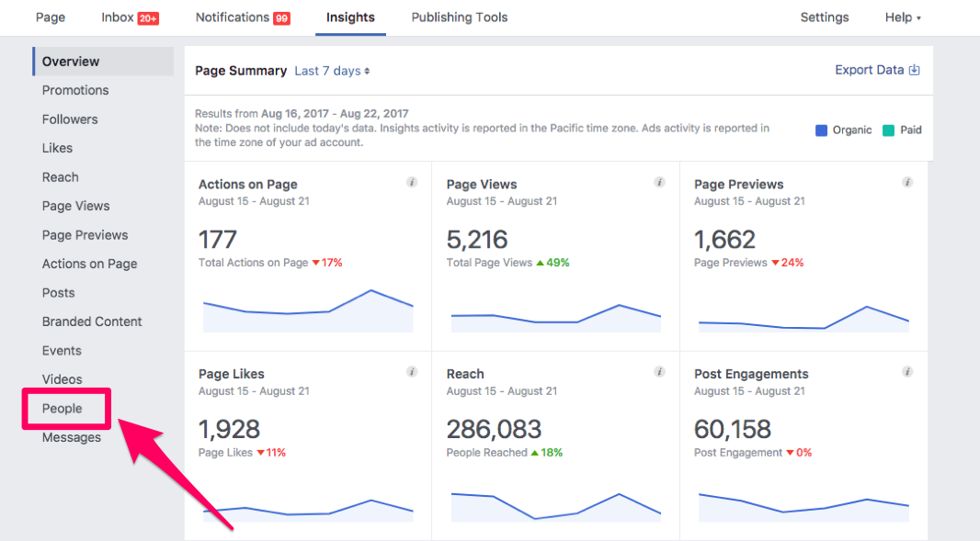The image size is (980, 541).
Task: Click Export Data link
Action: point(876,70)
